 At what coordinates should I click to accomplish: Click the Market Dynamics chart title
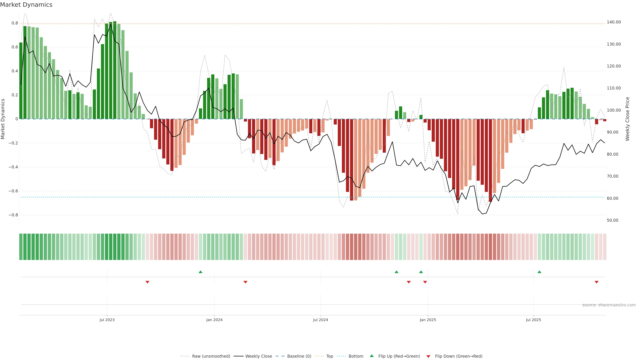(26, 5)
